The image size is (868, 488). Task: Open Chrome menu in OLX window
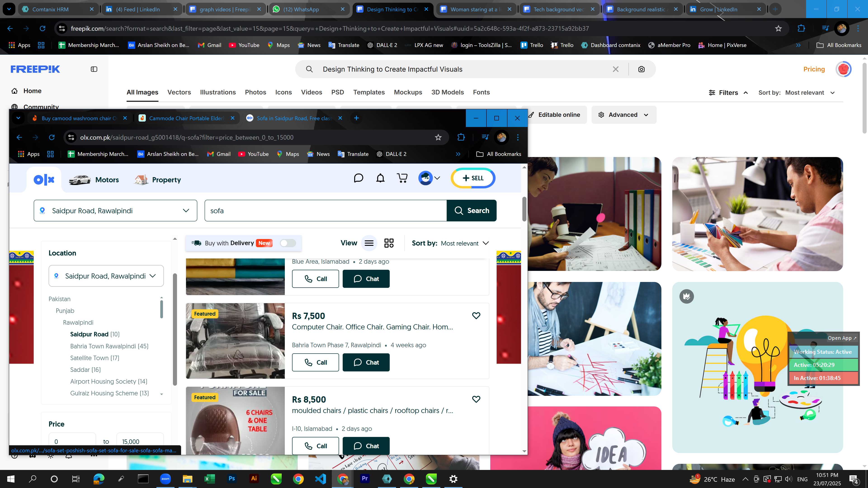pyautogui.click(x=518, y=137)
